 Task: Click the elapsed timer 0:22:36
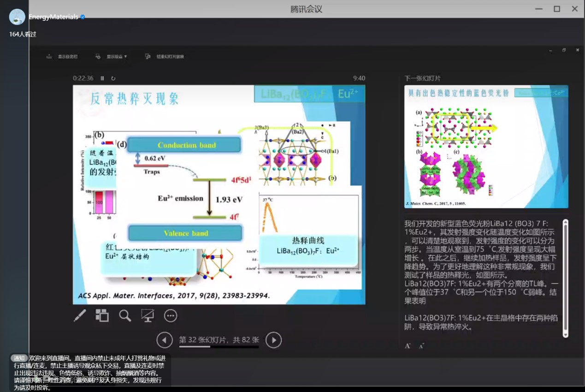[x=83, y=78]
